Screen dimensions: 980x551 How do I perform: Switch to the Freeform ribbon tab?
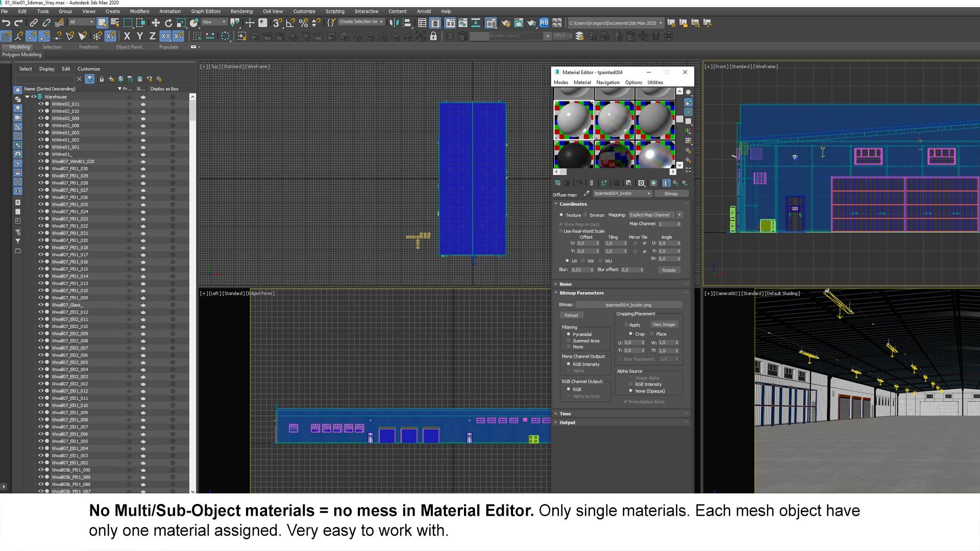pyautogui.click(x=88, y=47)
